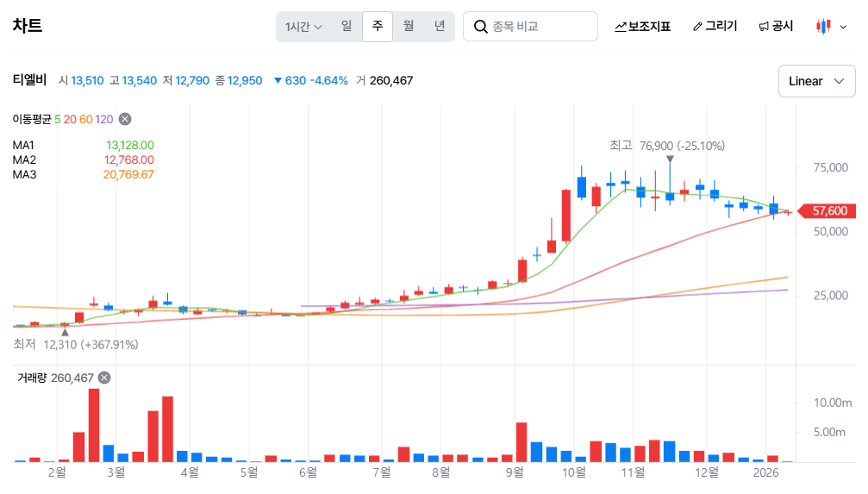Open the 1시간 interval dropdown
This screenshot has height=494, width=868.
pos(303,27)
